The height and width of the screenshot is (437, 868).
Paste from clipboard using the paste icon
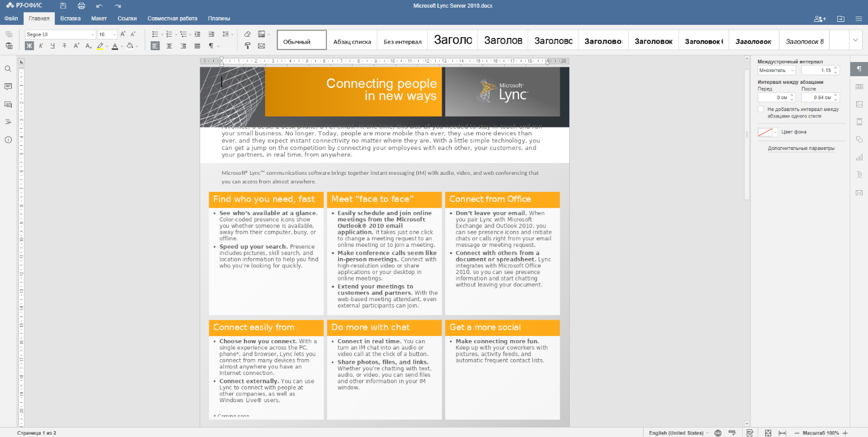[x=9, y=45]
